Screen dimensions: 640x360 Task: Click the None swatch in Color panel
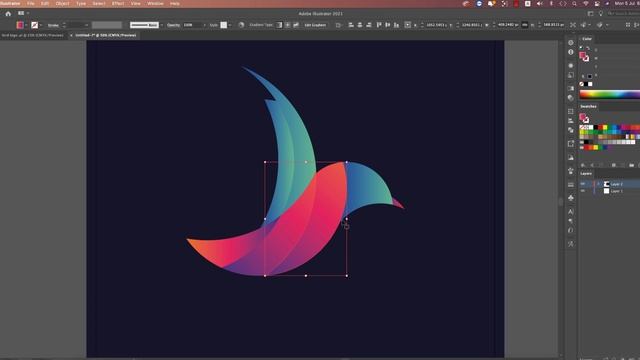[582, 84]
